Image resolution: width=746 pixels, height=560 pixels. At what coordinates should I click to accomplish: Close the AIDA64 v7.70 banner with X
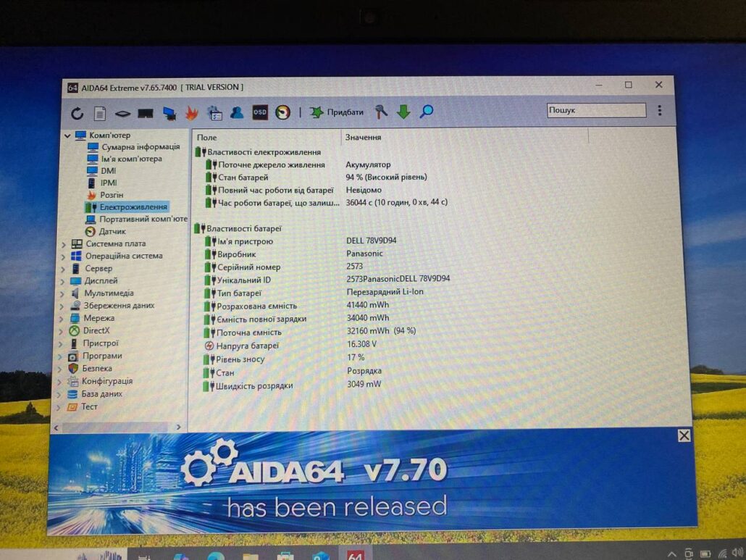point(684,435)
